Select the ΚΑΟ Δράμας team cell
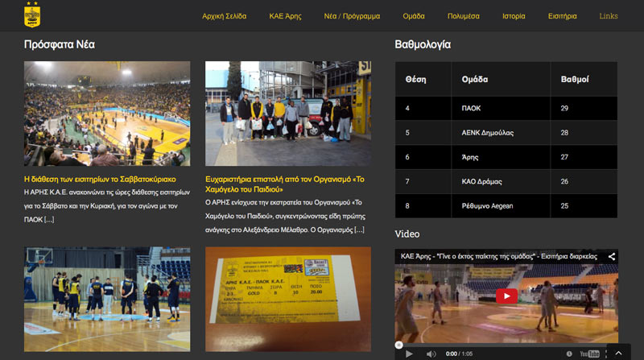This screenshot has width=644, height=360. click(501, 181)
